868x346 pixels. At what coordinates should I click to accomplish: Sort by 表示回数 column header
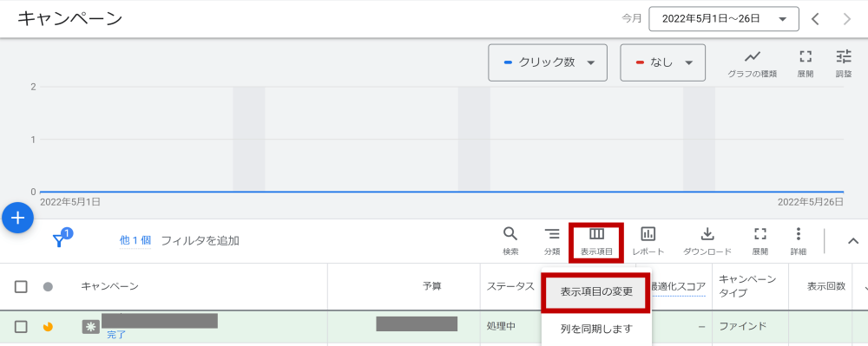[826, 286]
